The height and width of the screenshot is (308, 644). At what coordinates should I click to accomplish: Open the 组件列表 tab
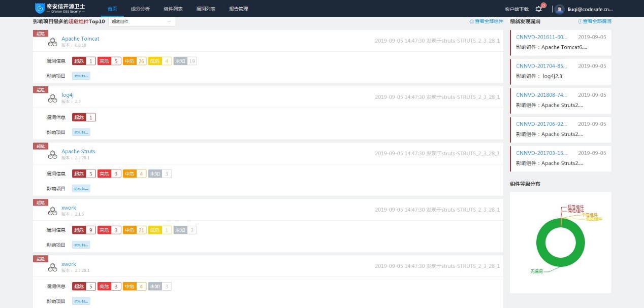click(x=173, y=9)
